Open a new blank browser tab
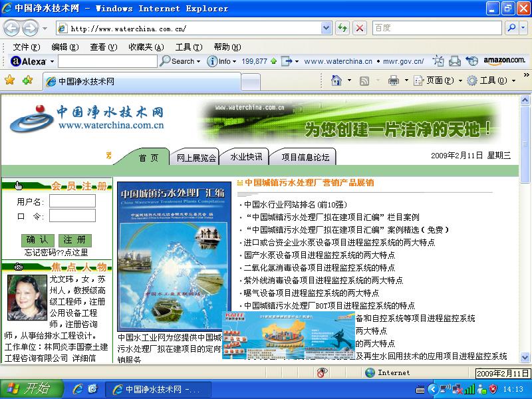Viewport: 532px width, 399px height. 251,82
